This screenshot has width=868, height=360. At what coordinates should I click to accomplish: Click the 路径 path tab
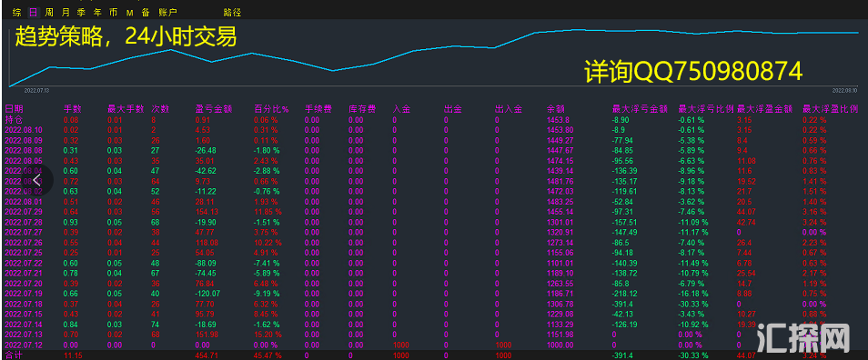point(233,12)
